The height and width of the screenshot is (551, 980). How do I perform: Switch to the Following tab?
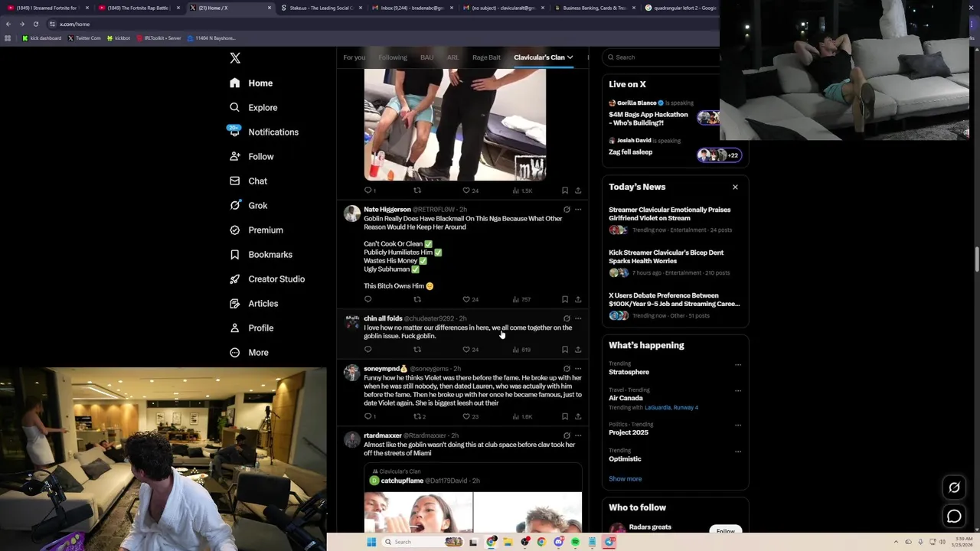pyautogui.click(x=393, y=57)
